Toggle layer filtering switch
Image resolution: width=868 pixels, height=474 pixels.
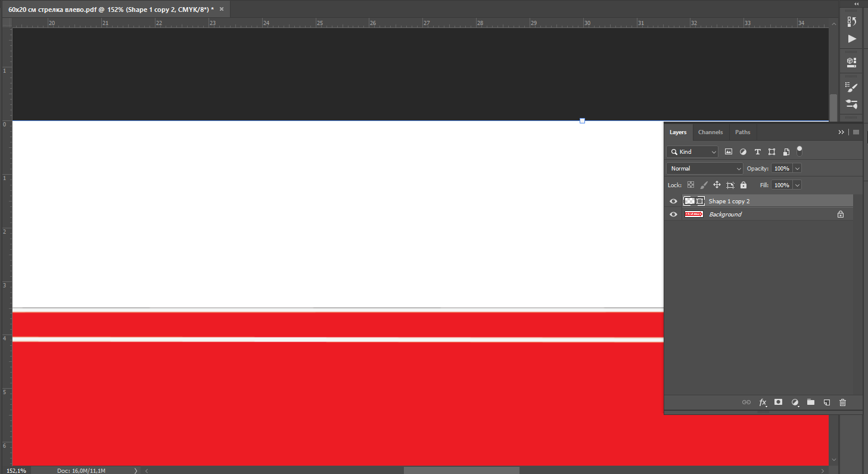799,150
